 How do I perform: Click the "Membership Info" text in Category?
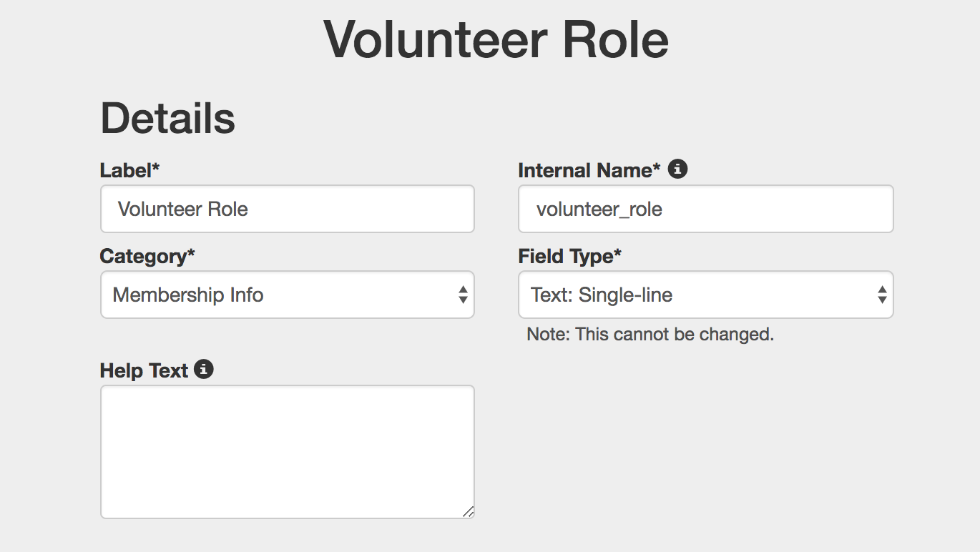[188, 295]
